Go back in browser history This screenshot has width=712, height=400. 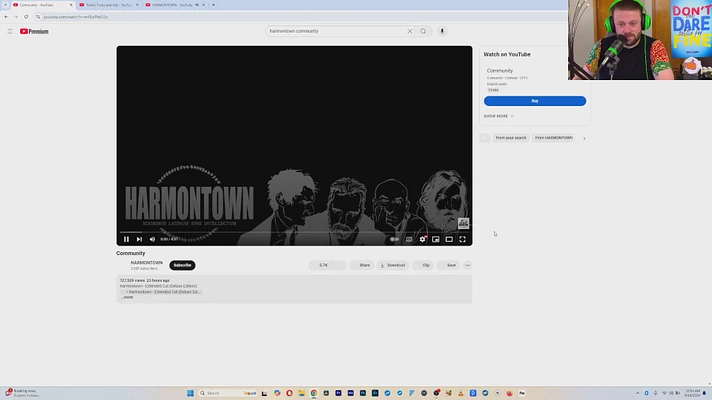6,17
